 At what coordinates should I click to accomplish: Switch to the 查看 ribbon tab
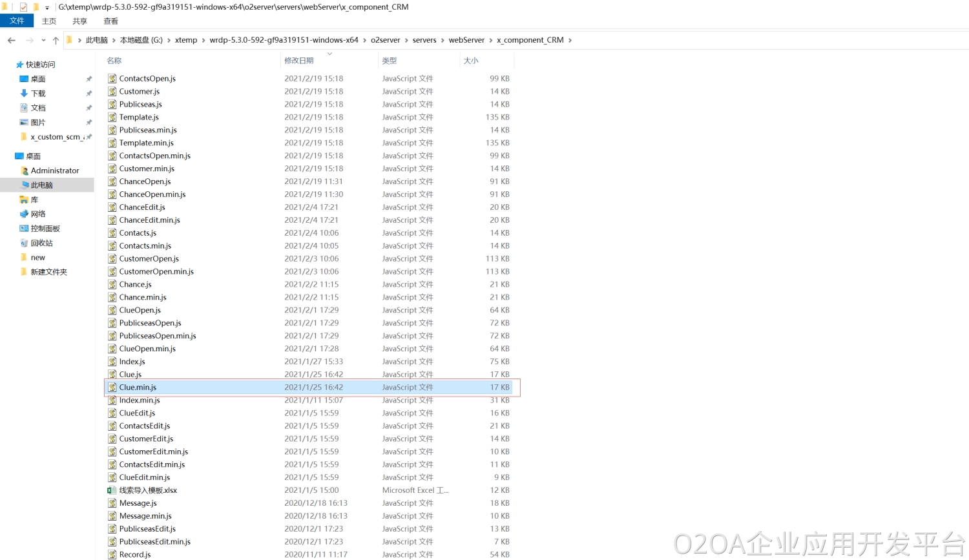click(x=110, y=21)
